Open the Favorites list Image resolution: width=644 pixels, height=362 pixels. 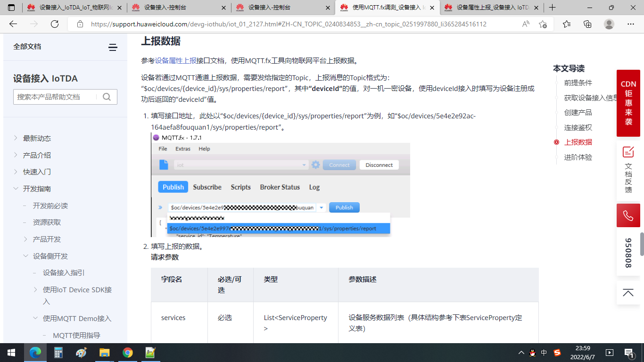click(567, 24)
